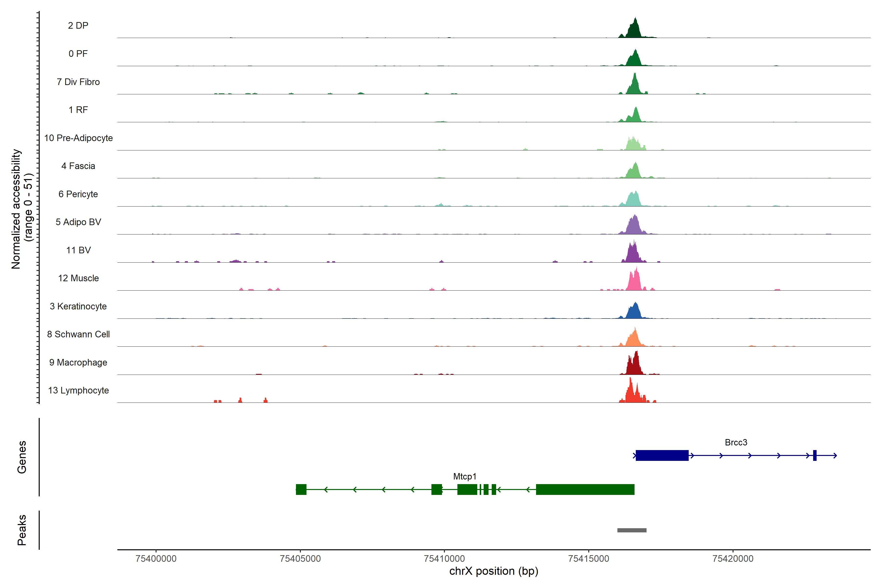Click the 9 Macrophage track label
Viewport: 882px width, 588px height.
[x=78, y=362]
